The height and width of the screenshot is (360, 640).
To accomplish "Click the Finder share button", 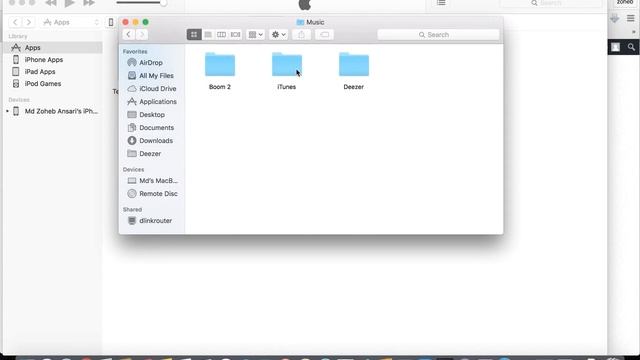I will 302,35.
